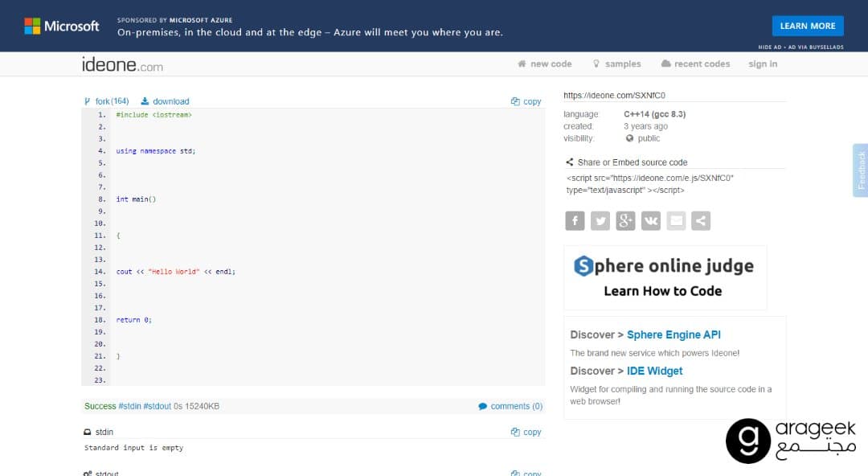Click the generic share icon
This screenshot has height=476, width=868.
(x=701, y=220)
